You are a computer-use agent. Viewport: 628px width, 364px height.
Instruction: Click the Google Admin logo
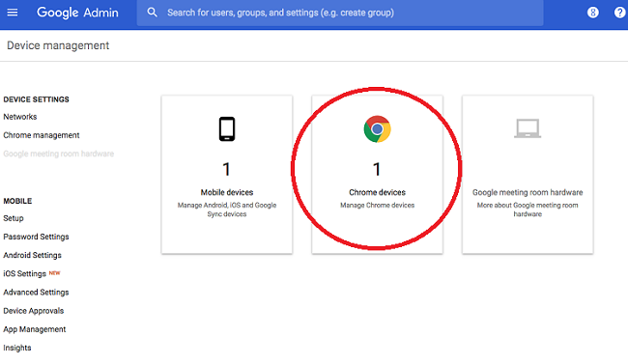pos(77,13)
